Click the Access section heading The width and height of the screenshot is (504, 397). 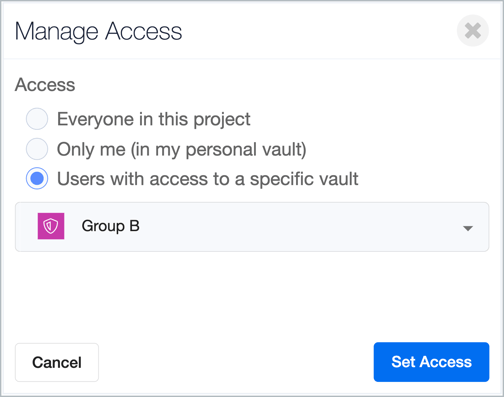(45, 85)
